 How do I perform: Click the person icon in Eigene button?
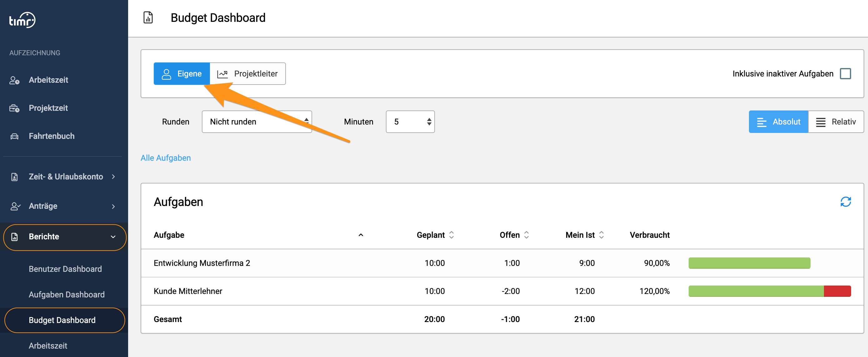pyautogui.click(x=167, y=74)
